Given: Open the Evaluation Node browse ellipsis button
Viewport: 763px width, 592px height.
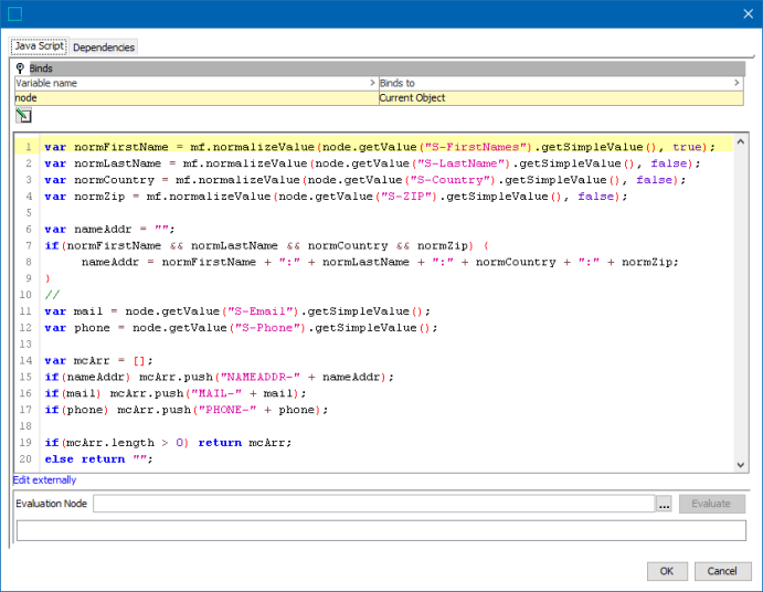Looking at the screenshot, I should click(664, 504).
